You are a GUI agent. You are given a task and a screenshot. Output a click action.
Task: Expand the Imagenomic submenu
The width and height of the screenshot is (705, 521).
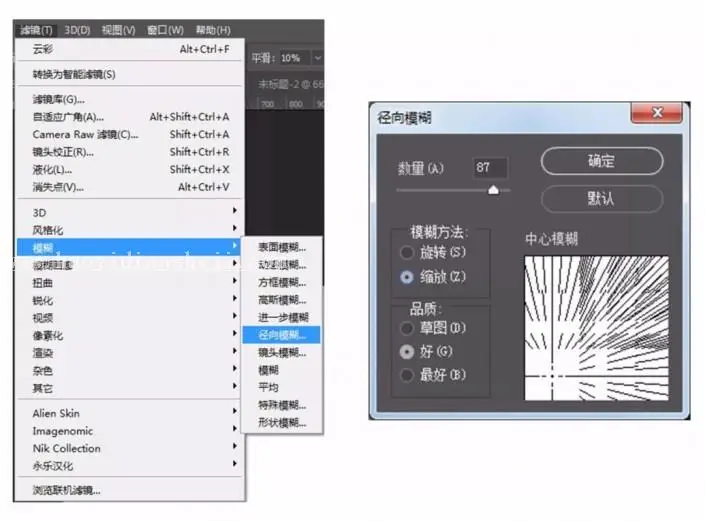130,431
